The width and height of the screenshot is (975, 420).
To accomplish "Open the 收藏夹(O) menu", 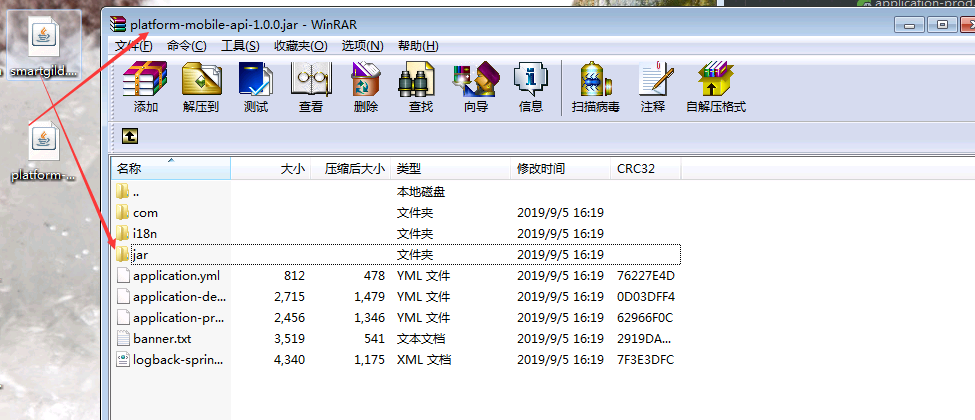I will [x=301, y=45].
